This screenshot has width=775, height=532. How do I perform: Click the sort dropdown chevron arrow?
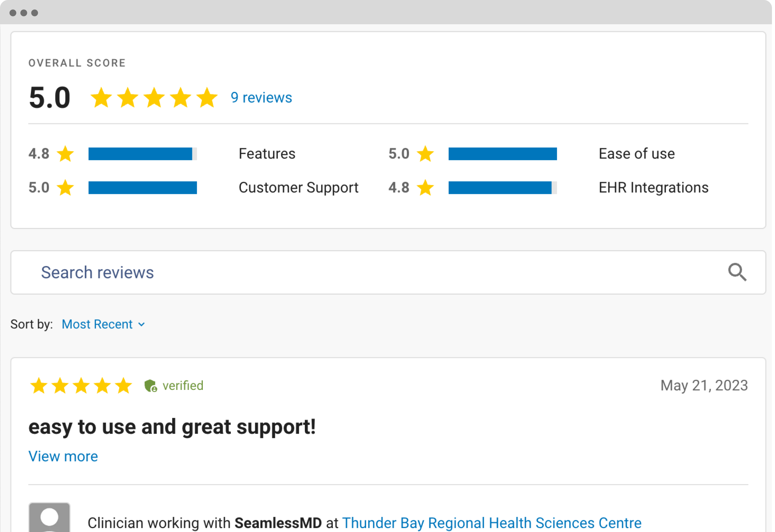pos(142,325)
